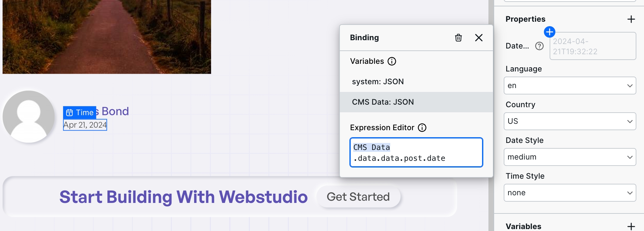Select the Apr 21, 2024 date text
Screen dimensions: 644x231
(x=85, y=125)
